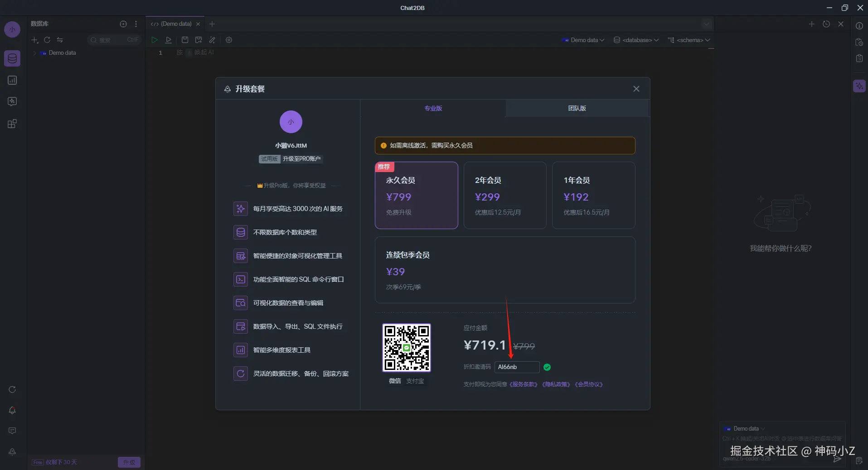
Task: Expand the Demo data tree node arrow
Action: [x=34, y=53]
